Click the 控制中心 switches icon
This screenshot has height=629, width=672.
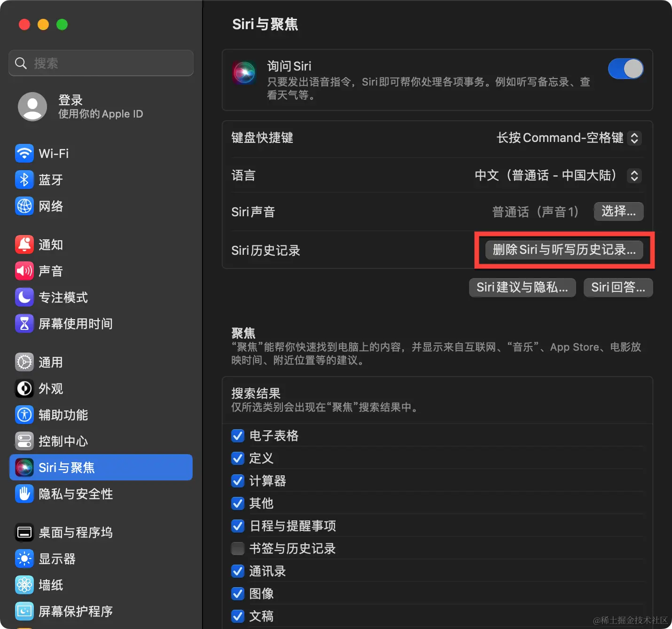(x=24, y=441)
